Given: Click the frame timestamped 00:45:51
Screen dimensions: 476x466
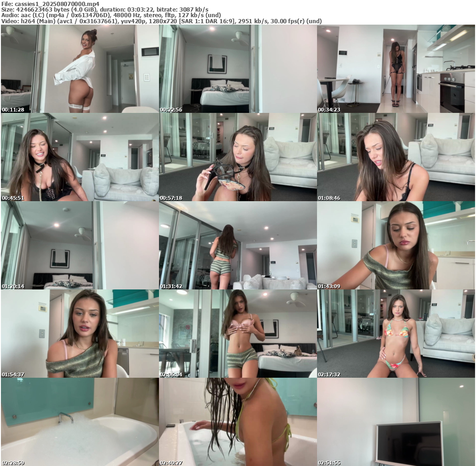Looking at the screenshot, I should coord(79,157).
